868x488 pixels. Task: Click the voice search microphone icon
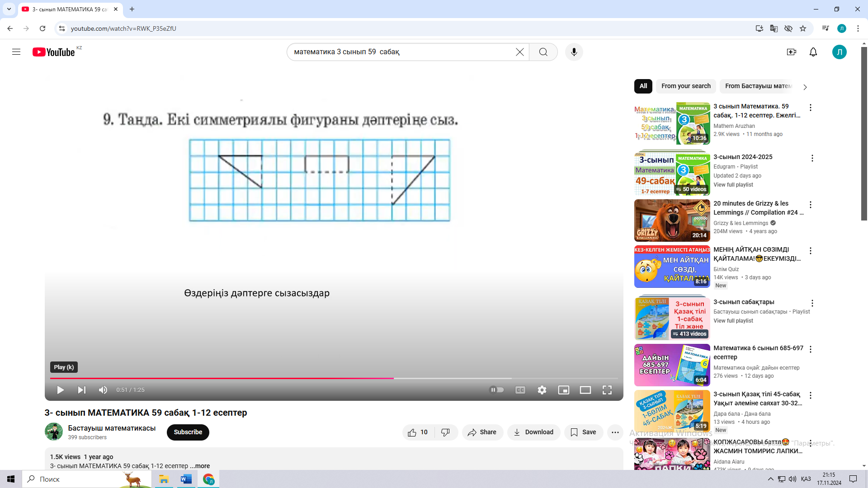(574, 52)
